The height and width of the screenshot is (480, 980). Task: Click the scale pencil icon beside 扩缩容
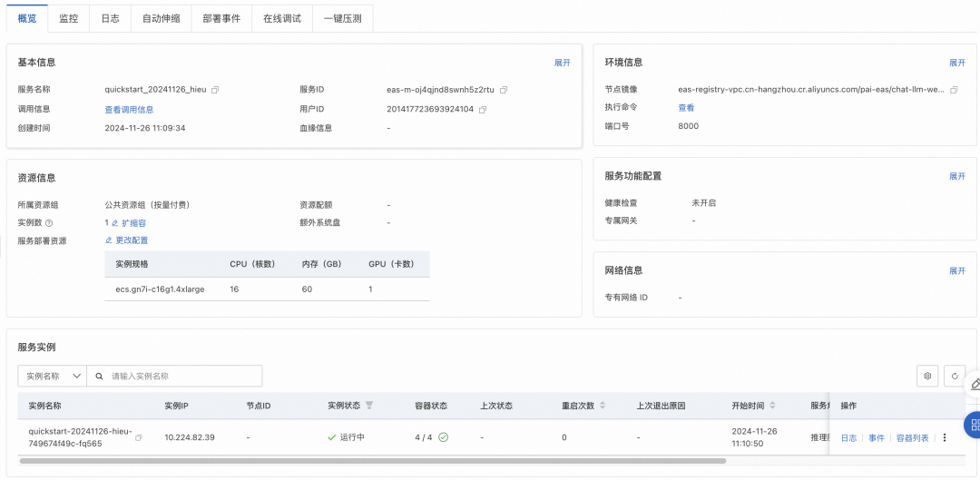[x=115, y=223]
